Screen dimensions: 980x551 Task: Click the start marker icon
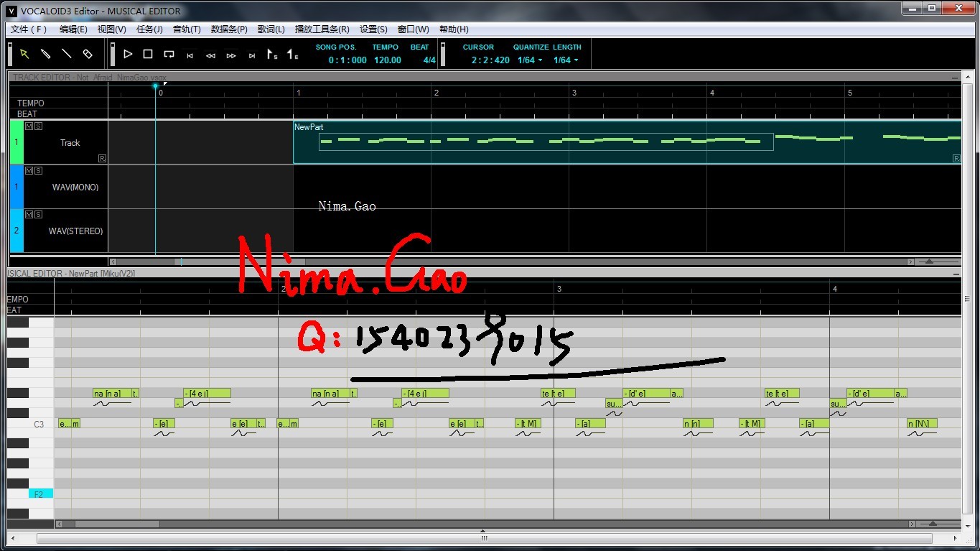click(x=272, y=55)
